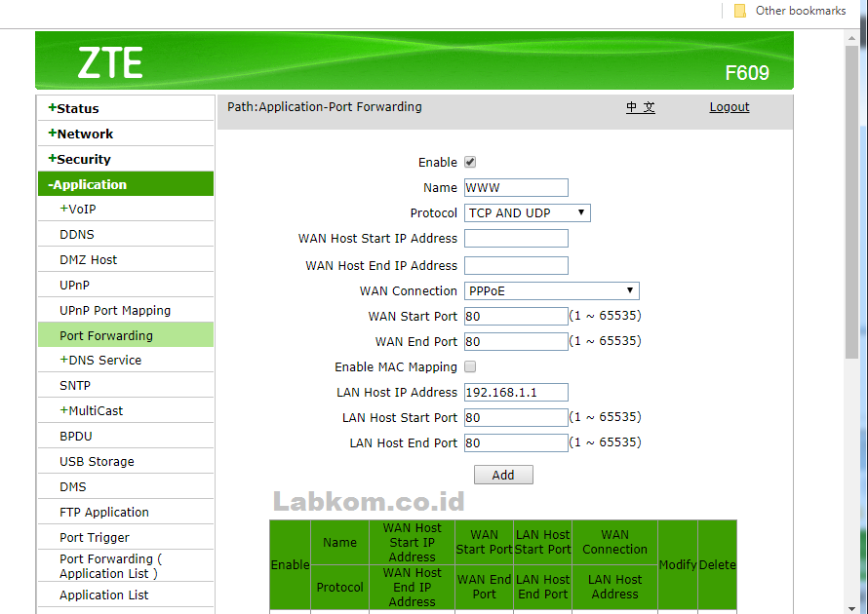Open the Protocol dropdown
The height and width of the screenshot is (614, 868).
pyautogui.click(x=527, y=213)
